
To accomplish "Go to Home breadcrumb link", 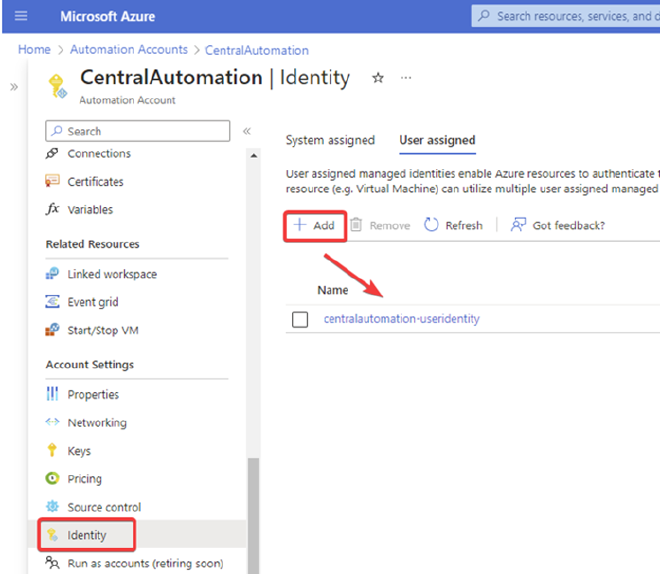I will tap(34, 50).
